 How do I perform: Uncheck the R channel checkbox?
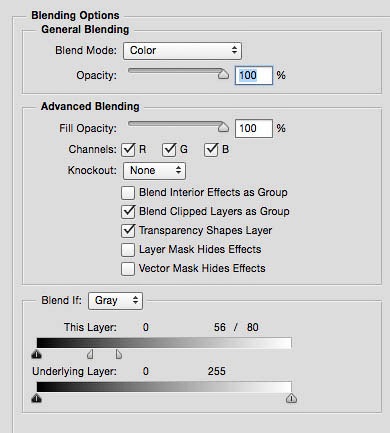128,150
